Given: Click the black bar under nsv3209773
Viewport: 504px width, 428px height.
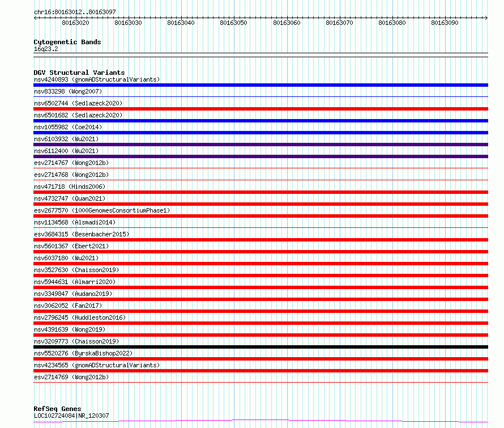Looking at the screenshot, I should click(260, 347).
